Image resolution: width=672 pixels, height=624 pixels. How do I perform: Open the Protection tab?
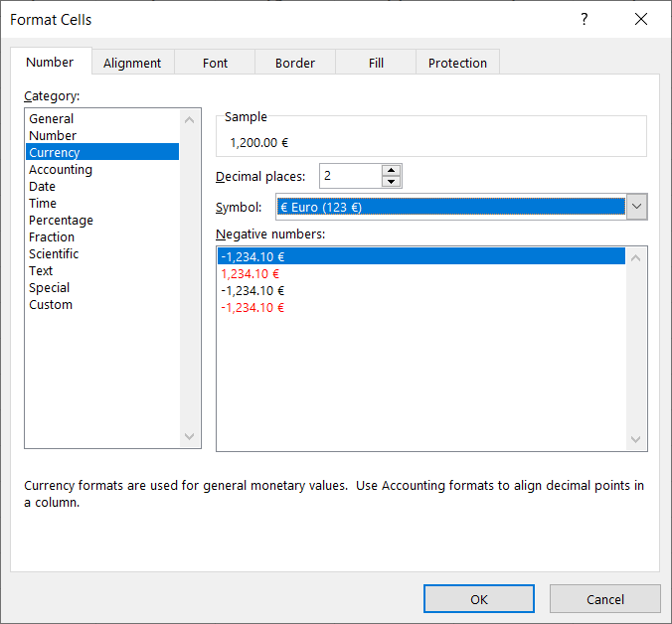pos(457,63)
